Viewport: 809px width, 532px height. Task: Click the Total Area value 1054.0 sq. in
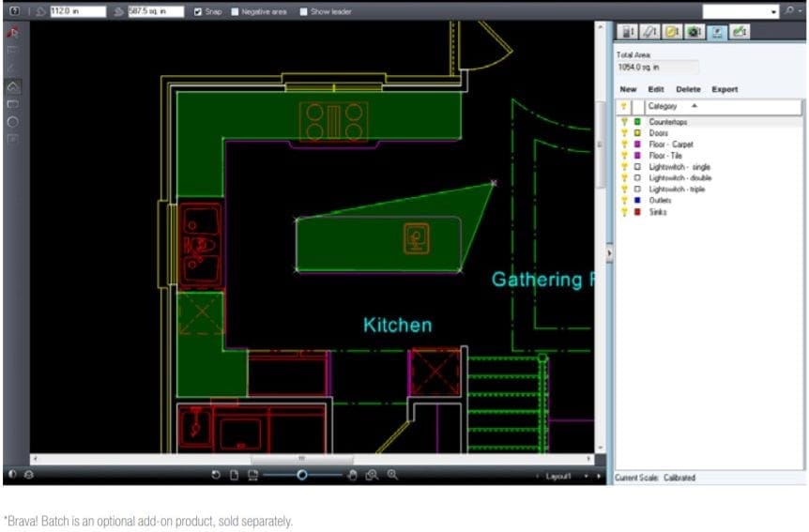657,67
